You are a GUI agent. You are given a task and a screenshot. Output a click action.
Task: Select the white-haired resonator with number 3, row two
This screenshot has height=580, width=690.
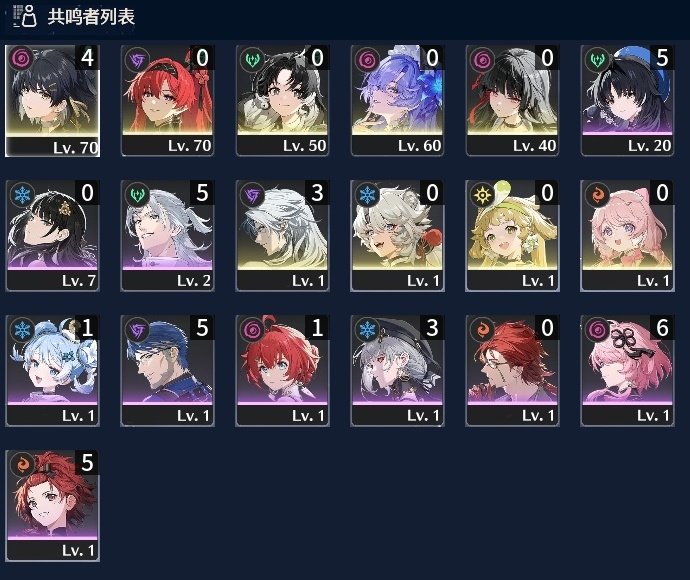[283, 236]
